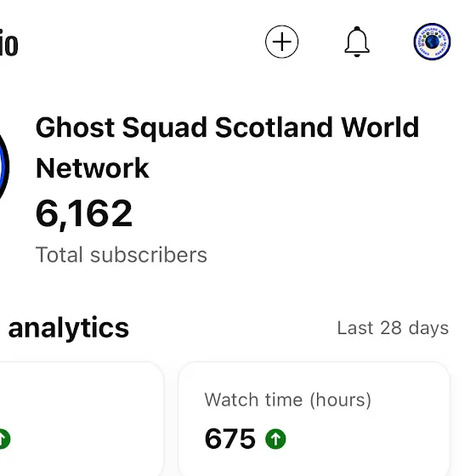
Task: Click the 'Total subscribers' label
Action: [x=122, y=255]
